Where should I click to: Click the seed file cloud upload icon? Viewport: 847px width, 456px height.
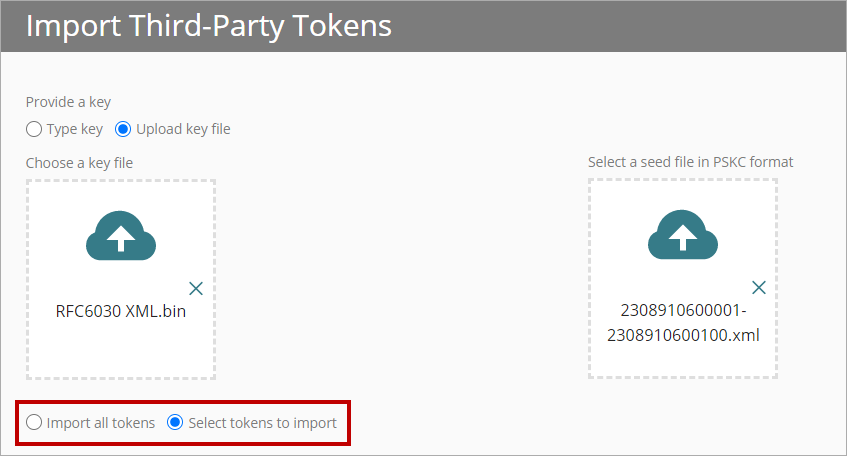coord(682,238)
